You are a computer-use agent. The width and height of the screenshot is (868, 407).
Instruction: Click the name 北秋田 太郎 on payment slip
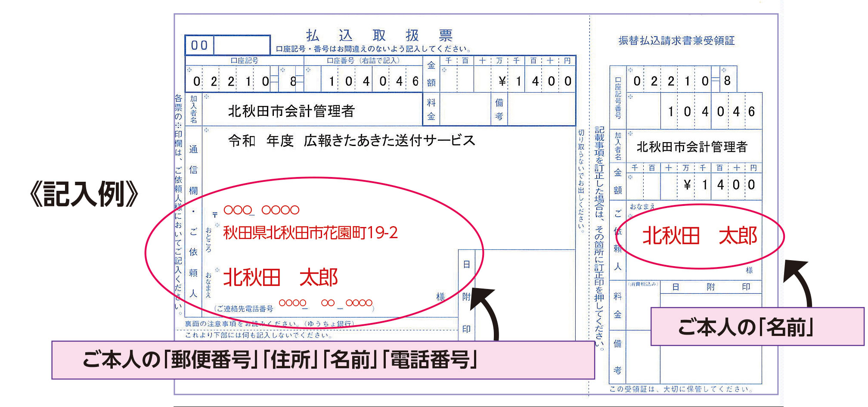[280, 277]
